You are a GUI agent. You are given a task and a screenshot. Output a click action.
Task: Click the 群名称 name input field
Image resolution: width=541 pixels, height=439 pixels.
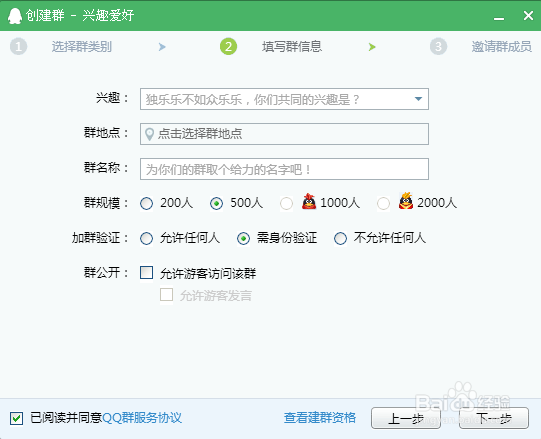pos(284,169)
